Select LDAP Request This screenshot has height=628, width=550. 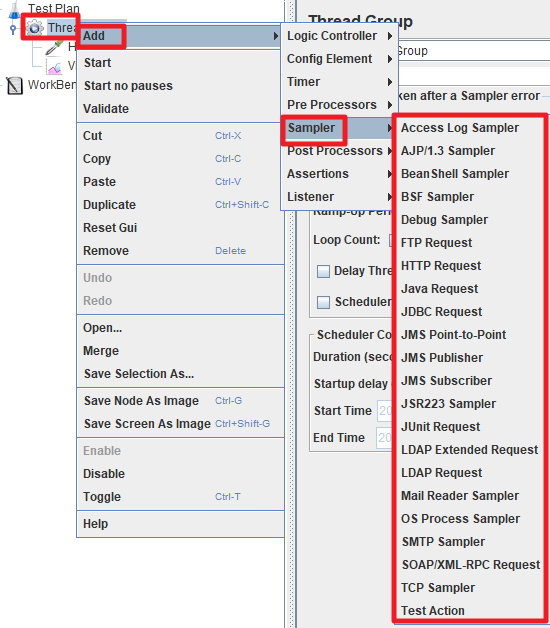click(470, 473)
